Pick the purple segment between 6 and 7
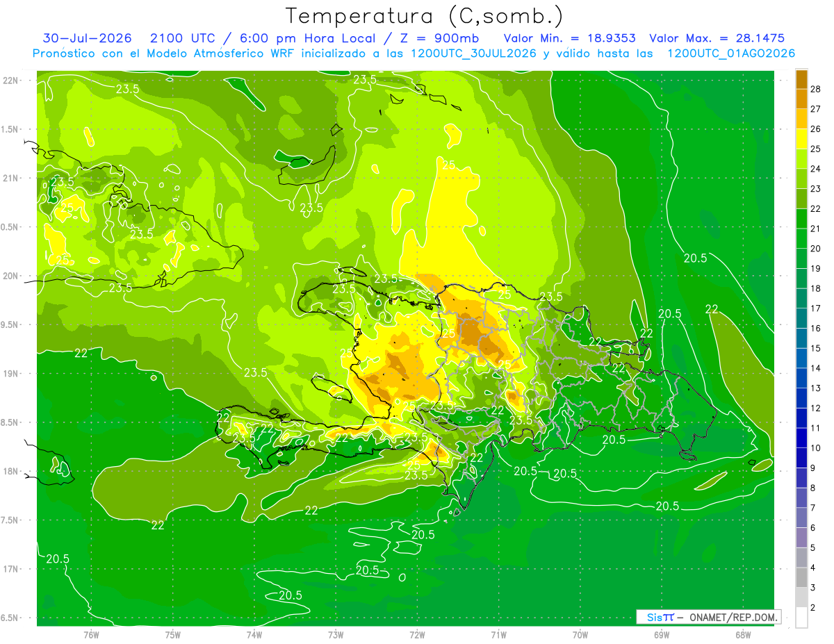834x644 pixels. [801, 518]
